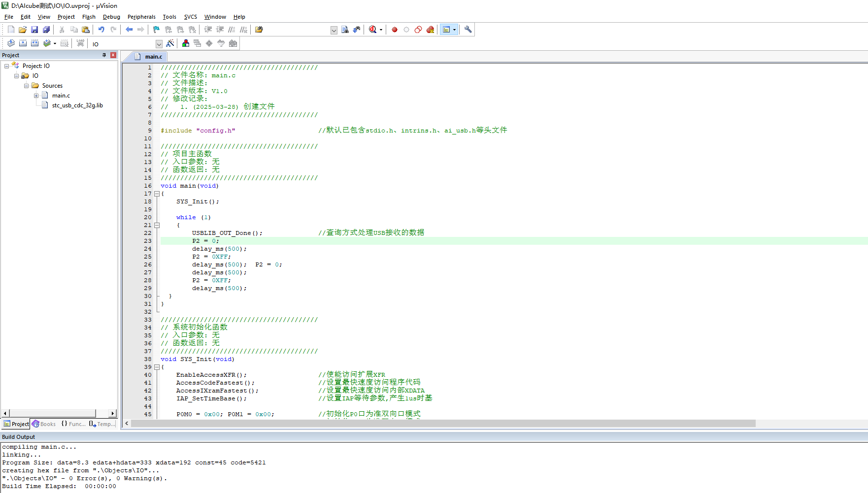Kill all breakpoints with the red X circle icon
The height and width of the screenshot is (493, 868).
point(430,30)
